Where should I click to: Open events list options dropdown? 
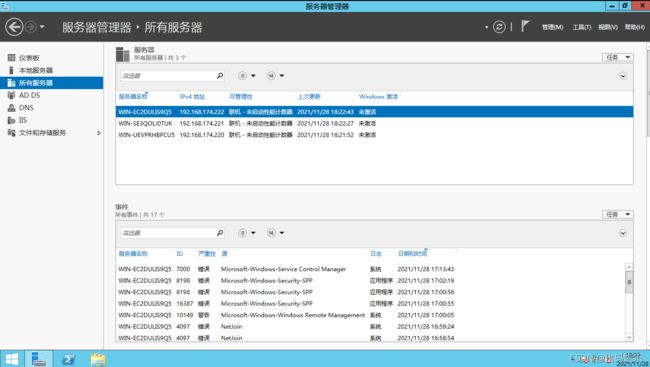click(247, 233)
